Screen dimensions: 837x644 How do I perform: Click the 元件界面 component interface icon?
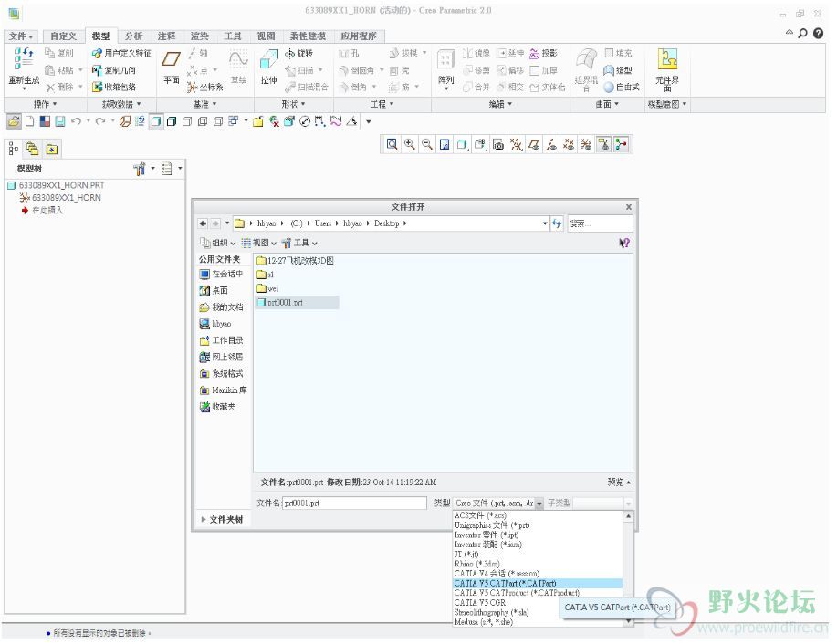(667, 58)
